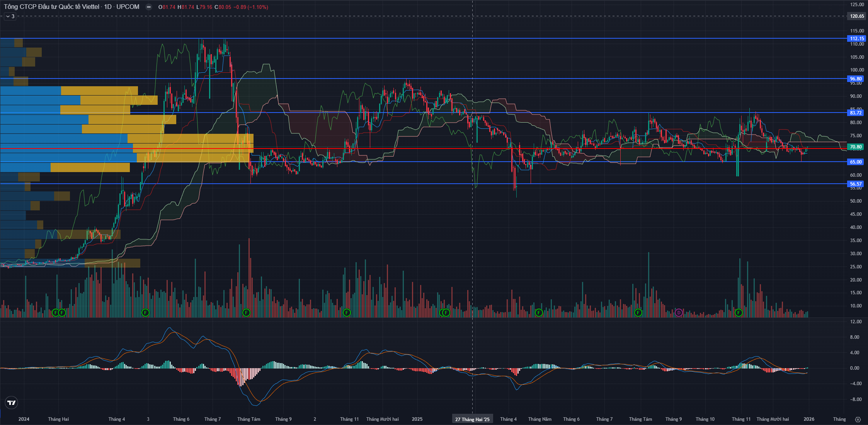Click the F marker near Tháng Năm 2025

[539, 312]
